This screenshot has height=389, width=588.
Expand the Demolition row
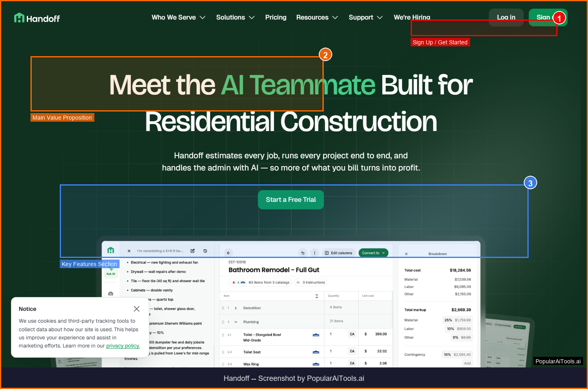236,308
